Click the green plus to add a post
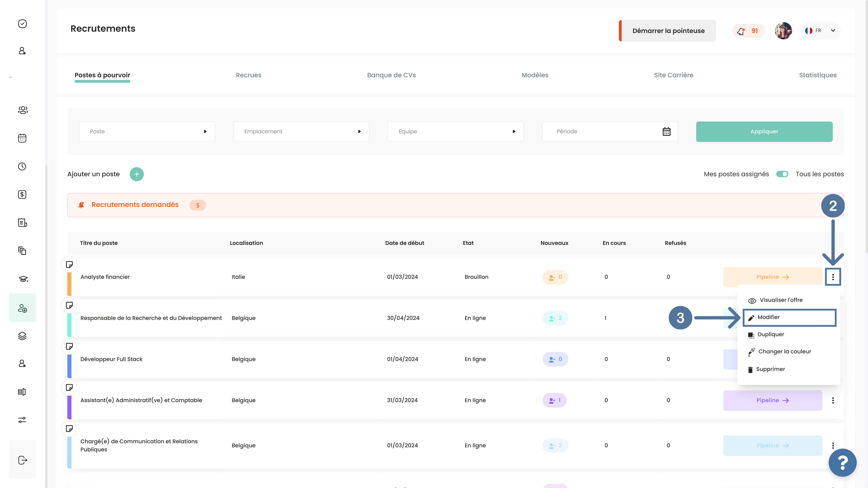This screenshot has width=868, height=488. point(137,174)
